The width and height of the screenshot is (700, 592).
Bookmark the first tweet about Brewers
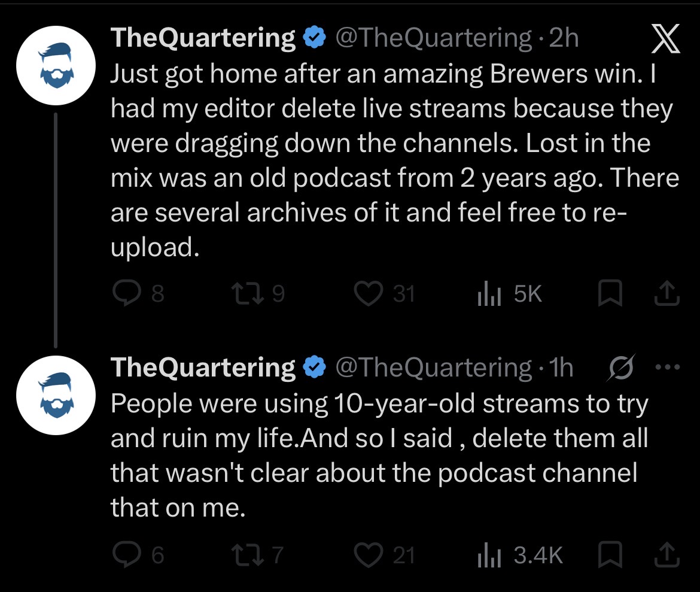pyautogui.click(x=610, y=293)
